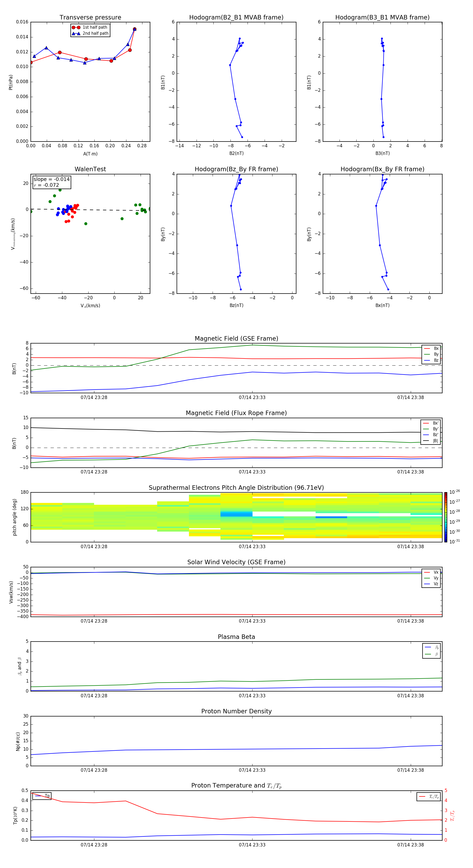Select the '1st half path' legend entry
The width and height of the screenshot is (473, 868).
tap(90, 27)
